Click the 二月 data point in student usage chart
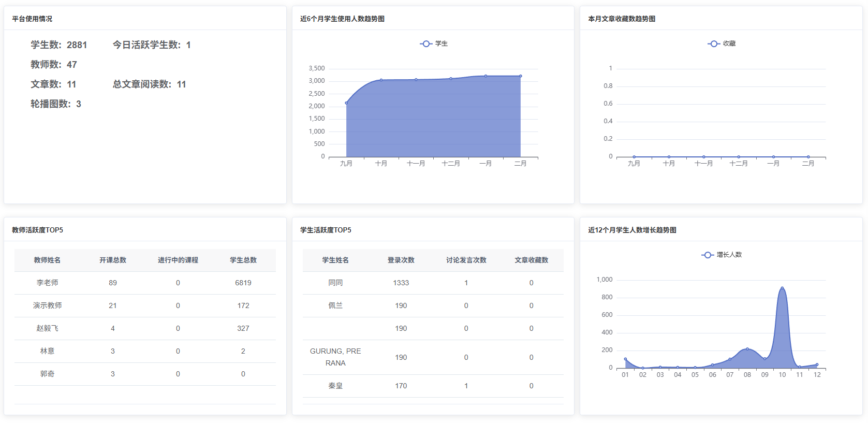Screen dimensions: 868x423 click(x=520, y=76)
